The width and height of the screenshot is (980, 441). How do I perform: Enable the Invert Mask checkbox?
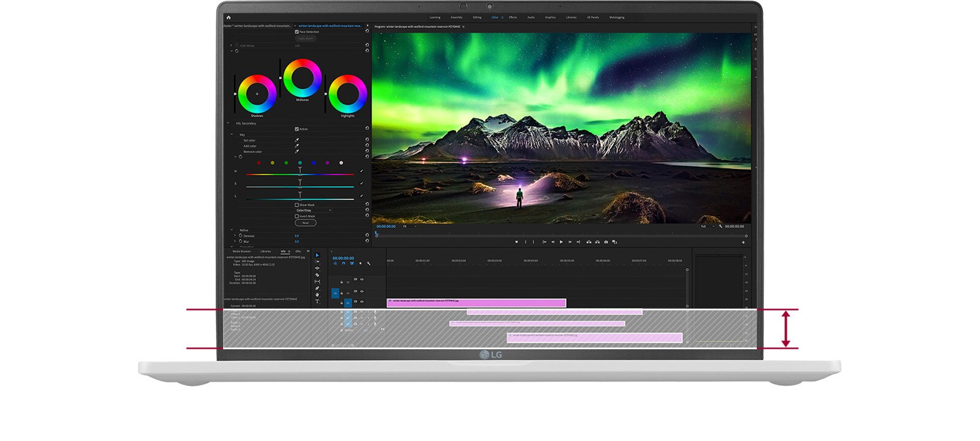(x=297, y=216)
